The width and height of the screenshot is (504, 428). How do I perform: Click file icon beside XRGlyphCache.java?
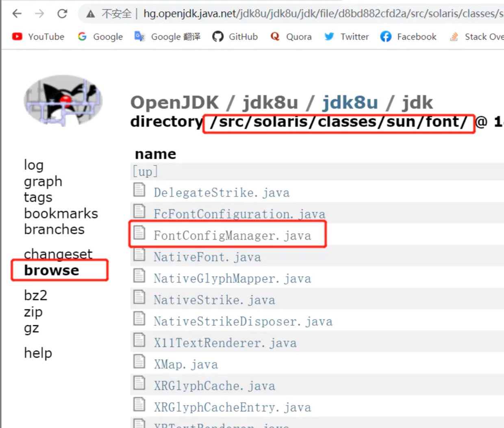(139, 383)
